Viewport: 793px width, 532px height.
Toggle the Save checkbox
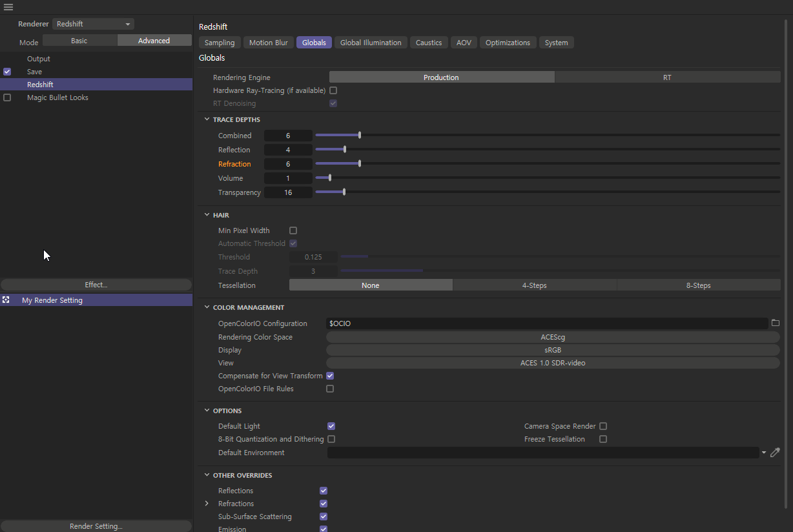pos(7,72)
